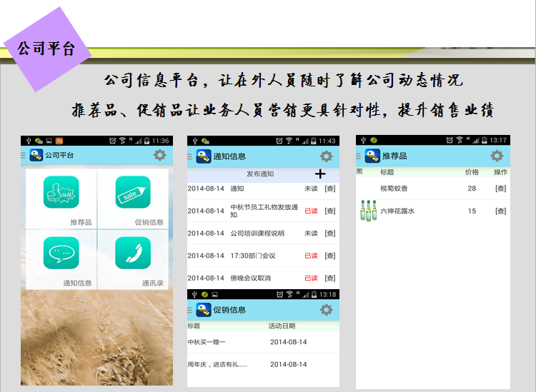Viewport: 536px width, 392px height.
Task: Tap orange notification icon in 11:36 status bar
Action: [59, 141]
